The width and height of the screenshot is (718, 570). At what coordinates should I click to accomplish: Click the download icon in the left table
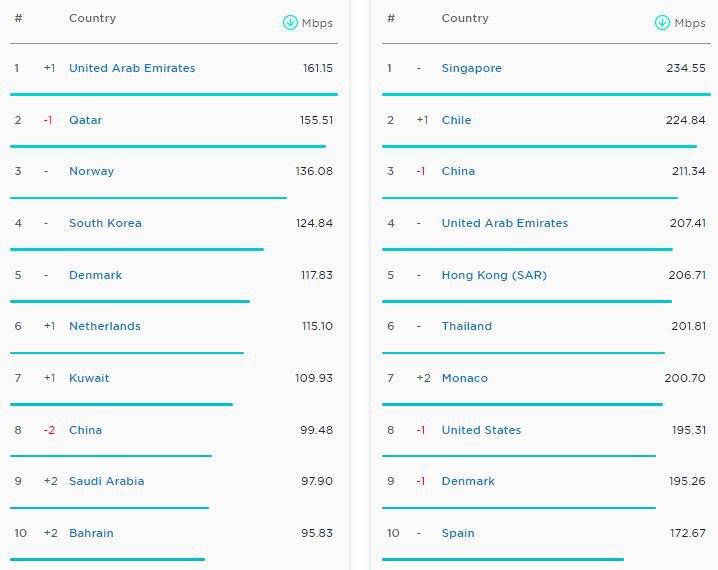tap(290, 22)
